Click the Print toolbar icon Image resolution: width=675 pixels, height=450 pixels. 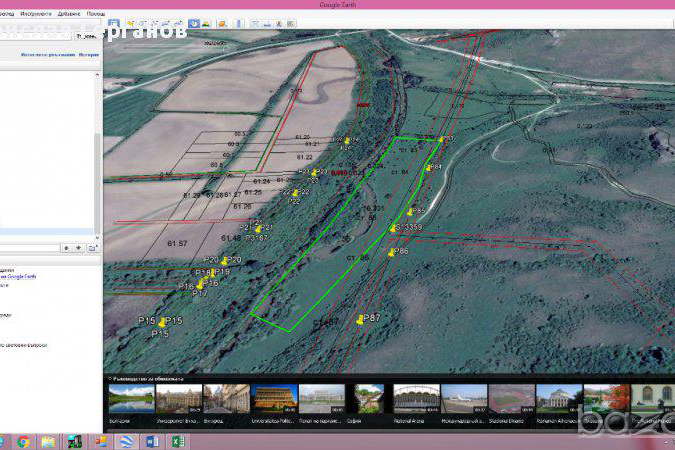click(x=267, y=24)
